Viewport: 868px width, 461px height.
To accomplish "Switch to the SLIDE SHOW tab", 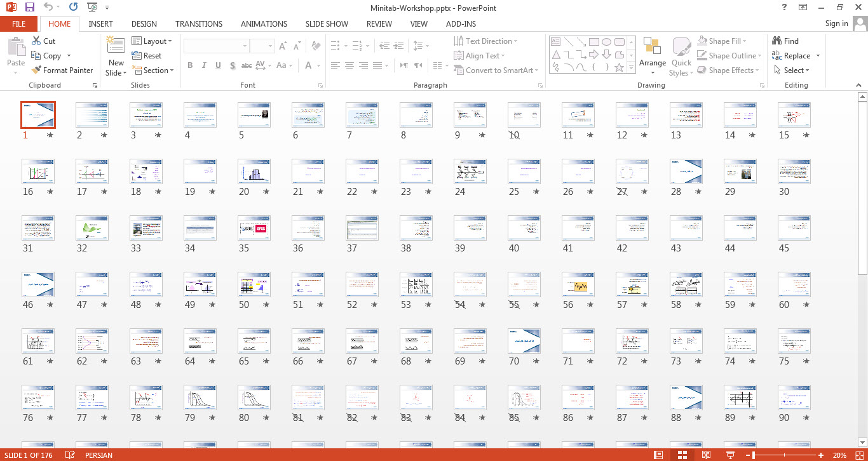I will [x=327, y=24].
